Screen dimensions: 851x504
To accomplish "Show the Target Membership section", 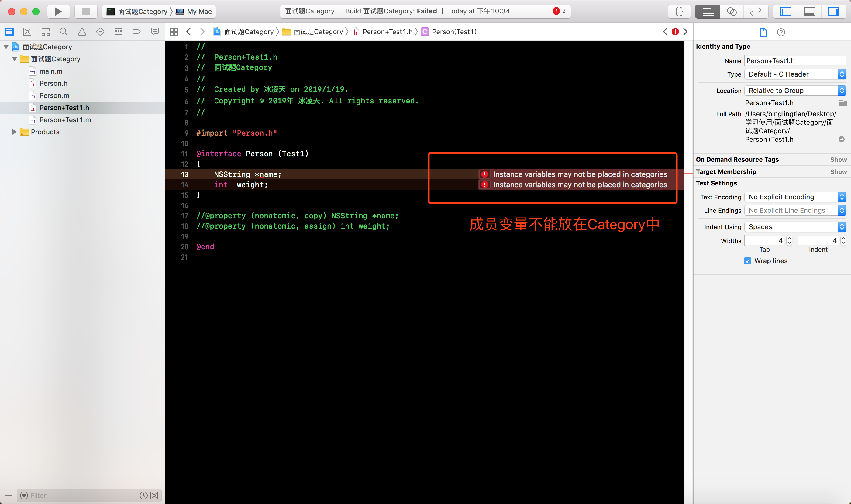I will (x=838, y=172).
